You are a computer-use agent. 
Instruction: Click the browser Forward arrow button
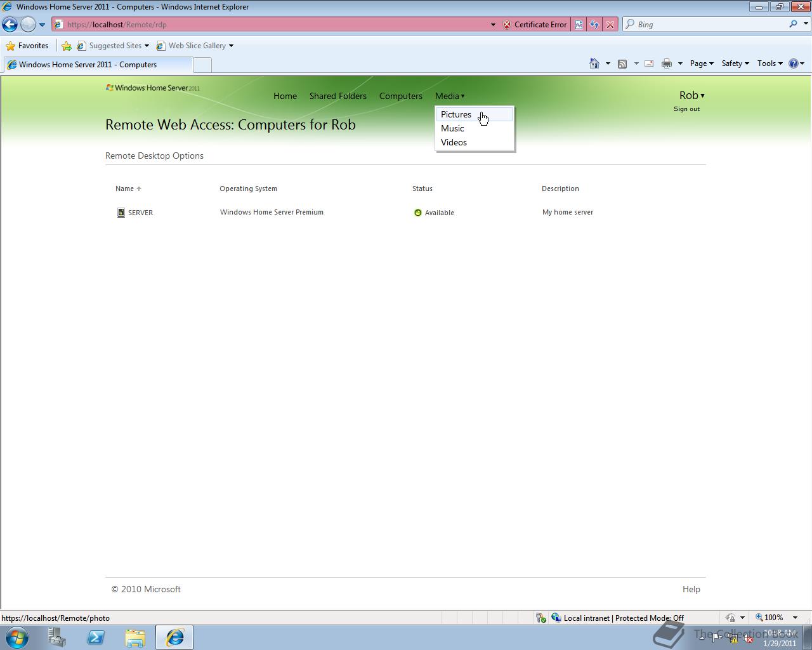[x=28, y=24]
